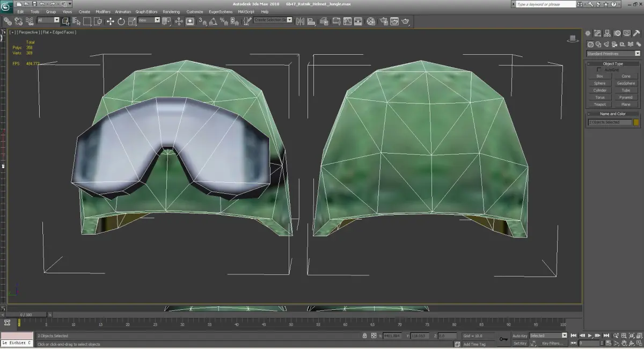This screenshot has width=644, height=349.
Task: Open the Hierarchy command panel
Action: click(607, 33)
